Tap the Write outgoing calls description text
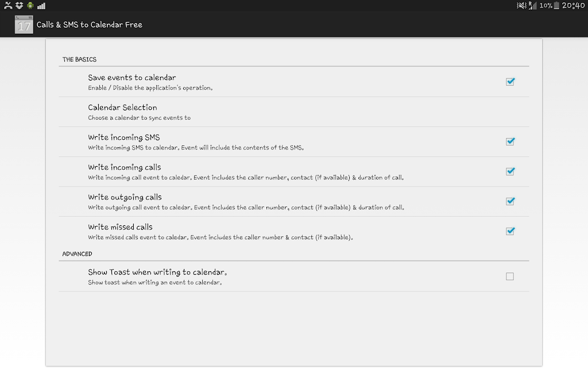588x368 pixels. point(246,207)
